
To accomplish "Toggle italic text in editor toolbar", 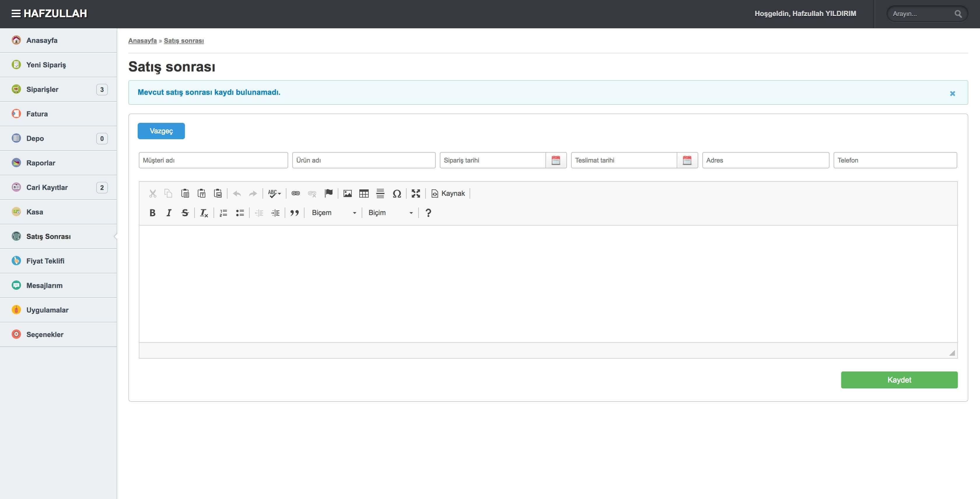I will pos(169,213).
